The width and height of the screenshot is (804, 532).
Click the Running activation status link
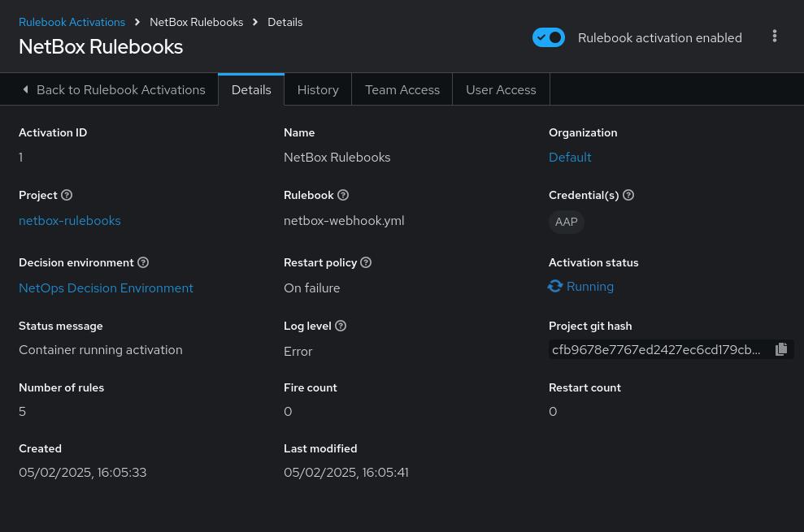point(589,287)
